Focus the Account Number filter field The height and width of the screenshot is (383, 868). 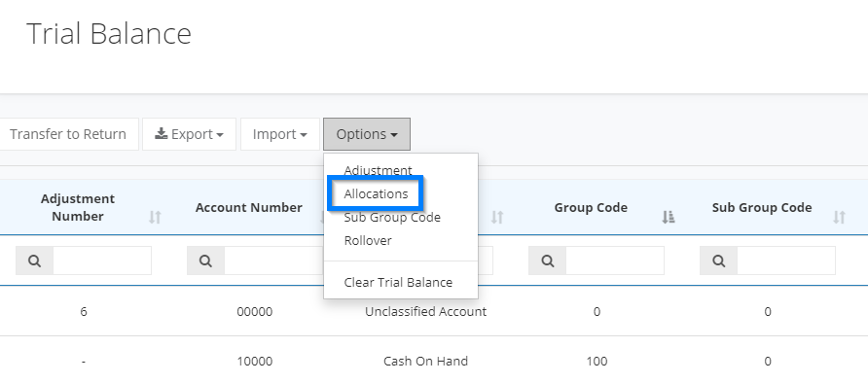click(273, 261)
